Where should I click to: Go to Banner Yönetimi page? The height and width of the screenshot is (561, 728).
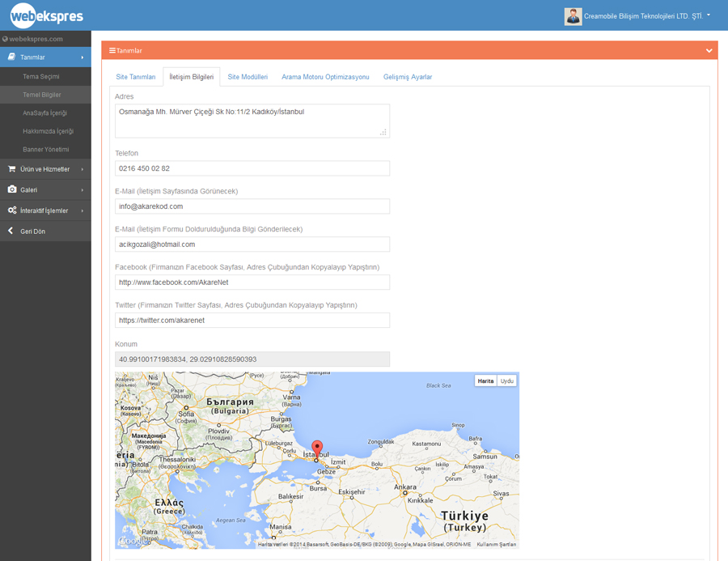[x=45, y=149]
